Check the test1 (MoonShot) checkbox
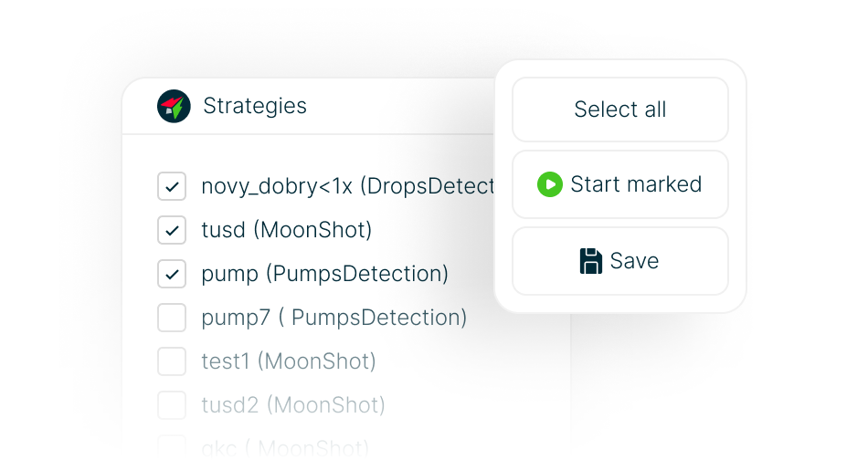The height and width of the screenshot is (460, 868). [x=172, y=361]
